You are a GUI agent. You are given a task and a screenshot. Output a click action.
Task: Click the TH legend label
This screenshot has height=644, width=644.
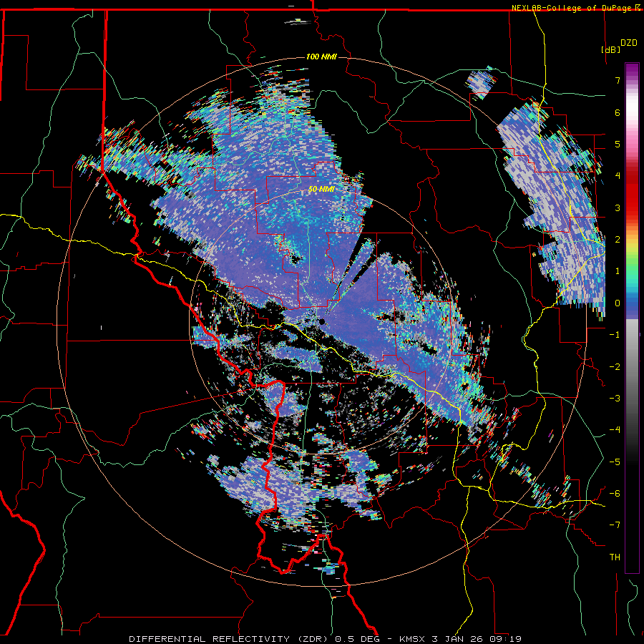point(615,557)
